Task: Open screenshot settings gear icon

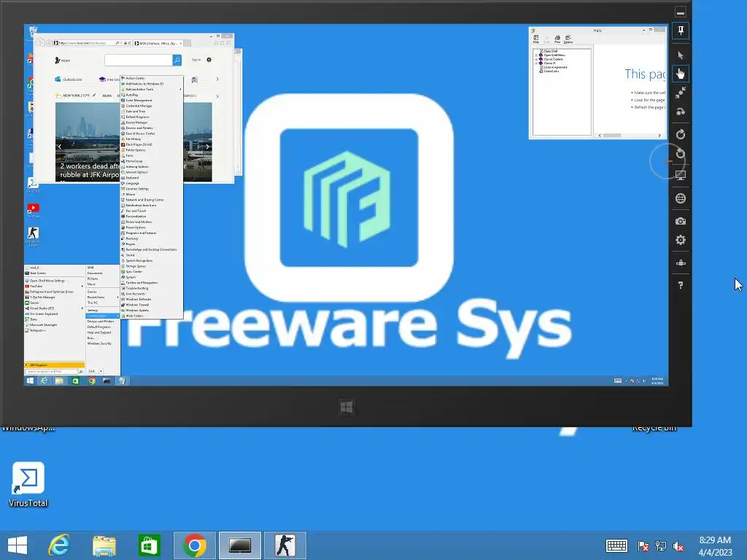Action: [681, 239]
